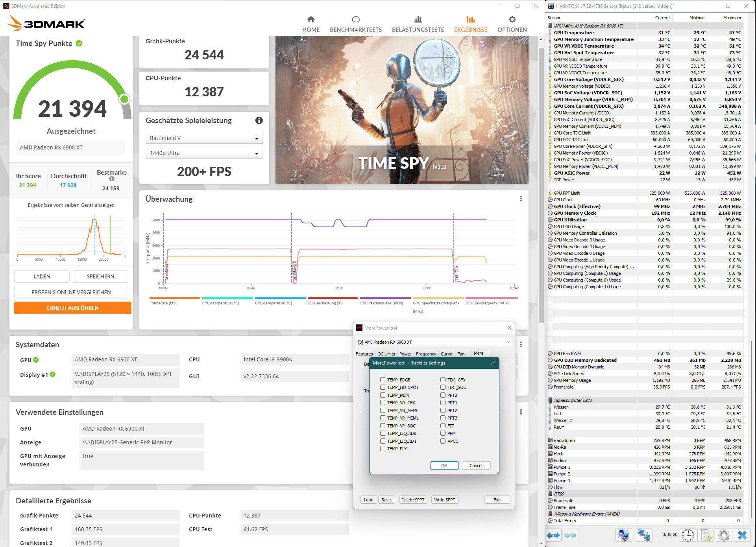Viewport: 756px width, 547px height.
Task: Click the Aquacomputer Octo device icon
Action: click(550, 400)
